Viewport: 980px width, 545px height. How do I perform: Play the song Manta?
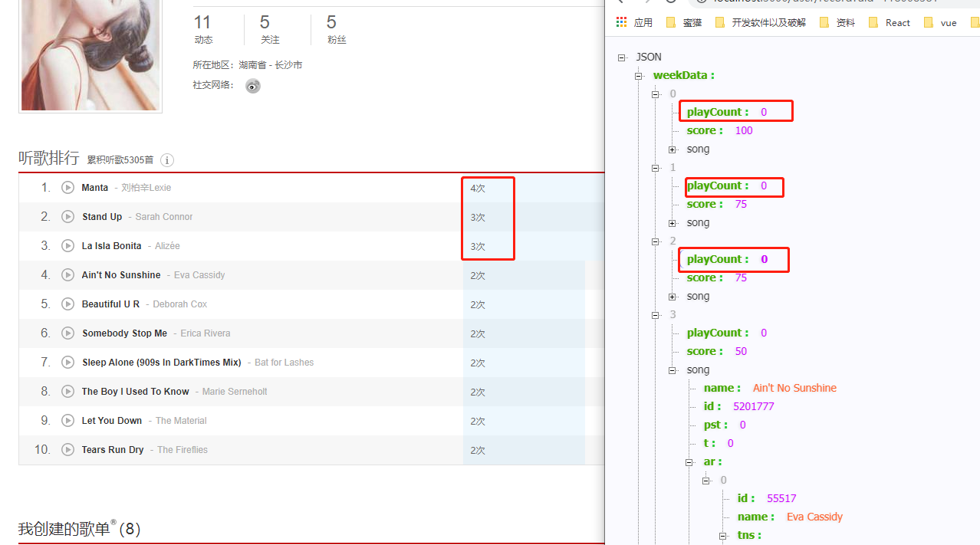pyautogui.click(x=68, y=188)
